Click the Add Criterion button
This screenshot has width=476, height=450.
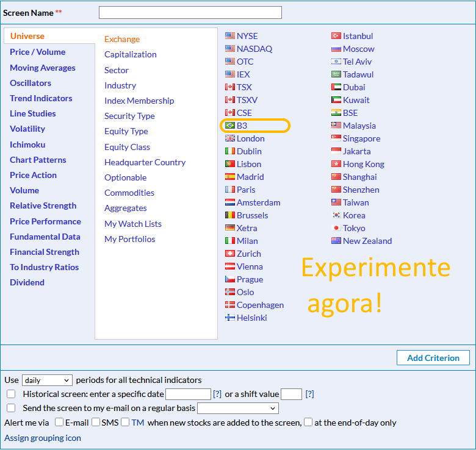pos(433,358)
